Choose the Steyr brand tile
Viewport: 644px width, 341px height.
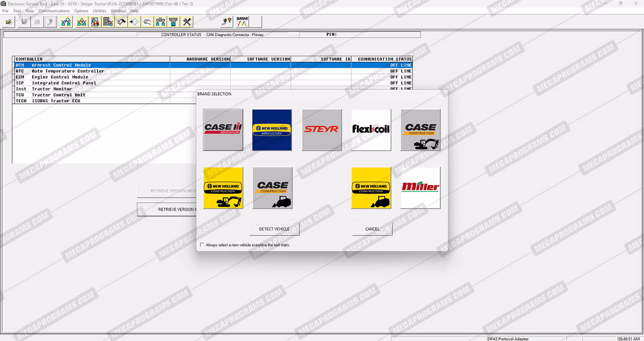click(322, 130)
